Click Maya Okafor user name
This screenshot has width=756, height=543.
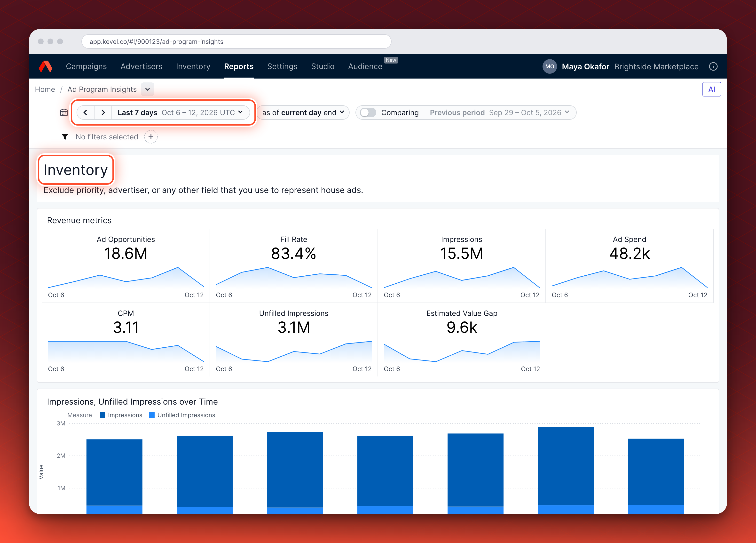[x=585, y=66]
